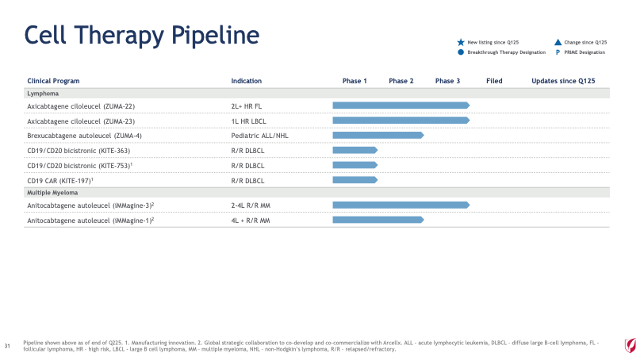
Task: Click the Breakthrough Therapy Designation circle icon
Action: 461,52
